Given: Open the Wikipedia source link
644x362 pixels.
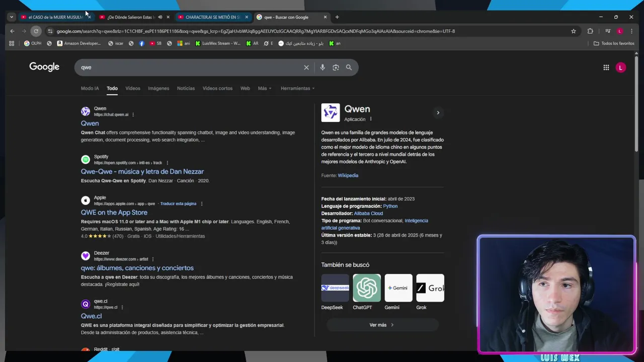Looking at the screenshot, I should [x=348, y=175].
